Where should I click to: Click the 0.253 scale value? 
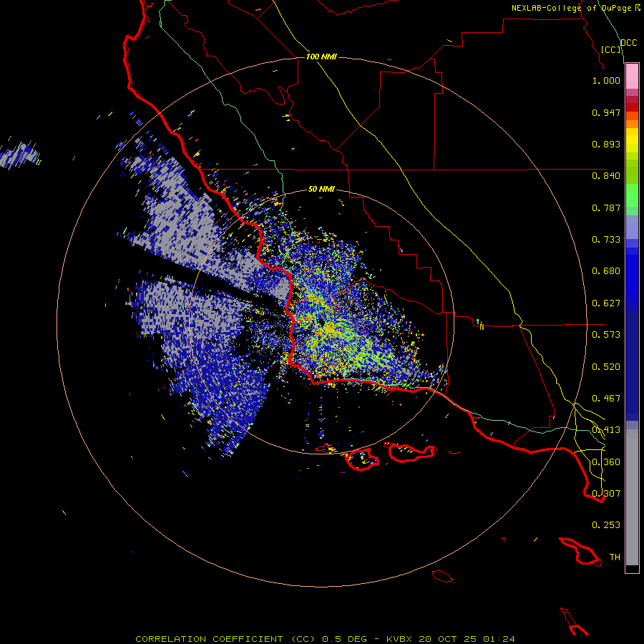point(606,525)
